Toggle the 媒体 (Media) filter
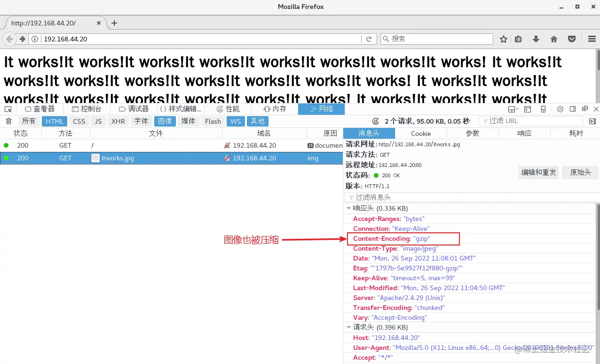This screenshot has height=364, width=600. (x=189, y=121)
